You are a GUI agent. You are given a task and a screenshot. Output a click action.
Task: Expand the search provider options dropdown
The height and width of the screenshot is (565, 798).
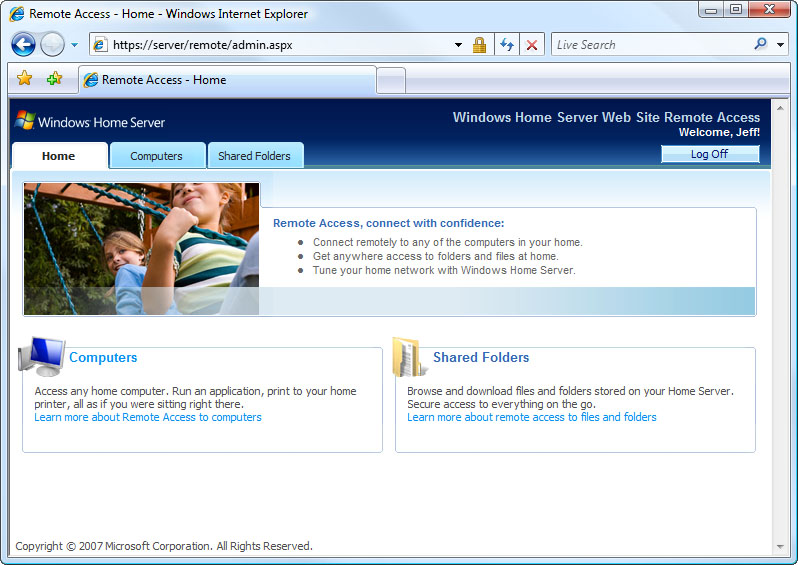click(781, 45)
